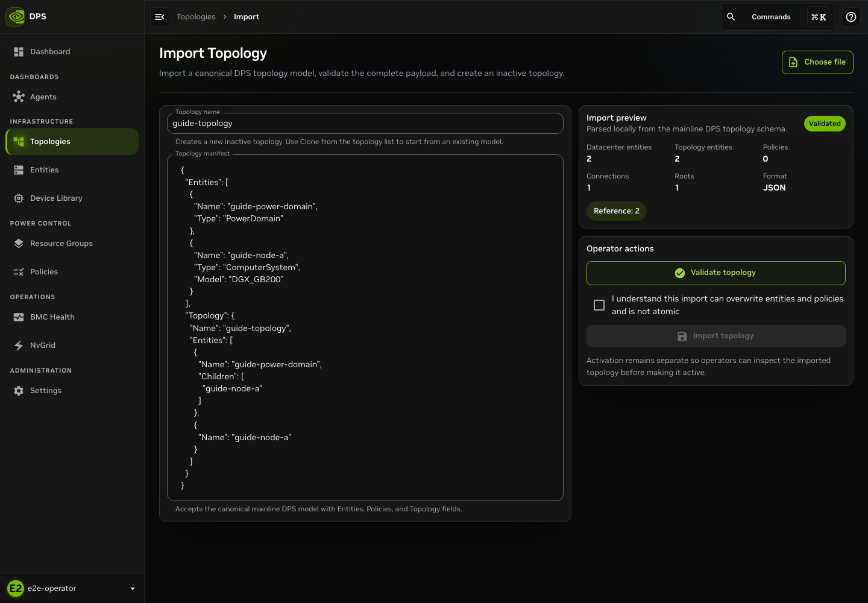Screen dimensions: 868x603
Task: Click the Dashboard grid icon
Action: 19,52
